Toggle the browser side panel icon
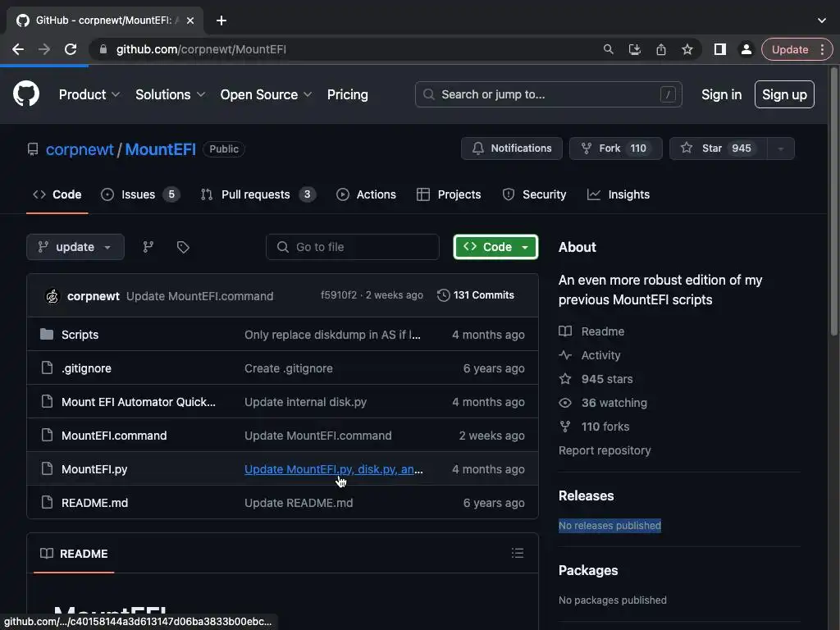 (720, 49)
